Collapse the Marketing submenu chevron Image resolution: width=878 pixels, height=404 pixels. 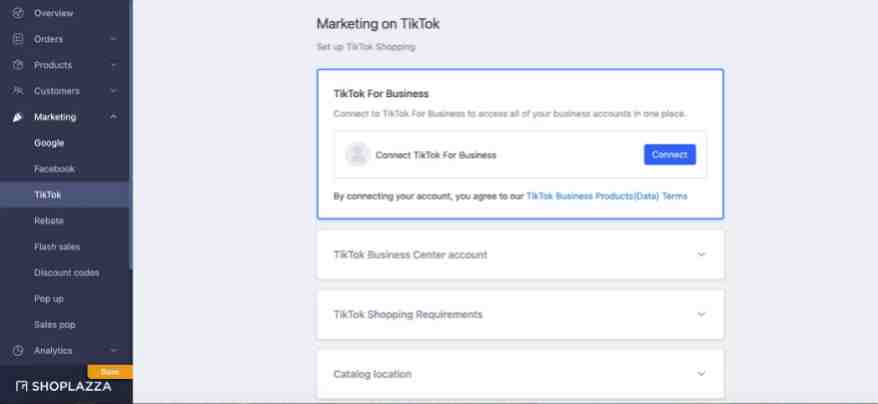click(x=113, y=117)
